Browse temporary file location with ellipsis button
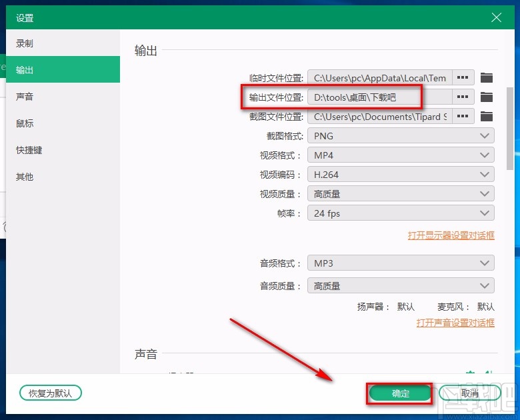The width and height of the screenshot is (520, 420). (463, 77)
